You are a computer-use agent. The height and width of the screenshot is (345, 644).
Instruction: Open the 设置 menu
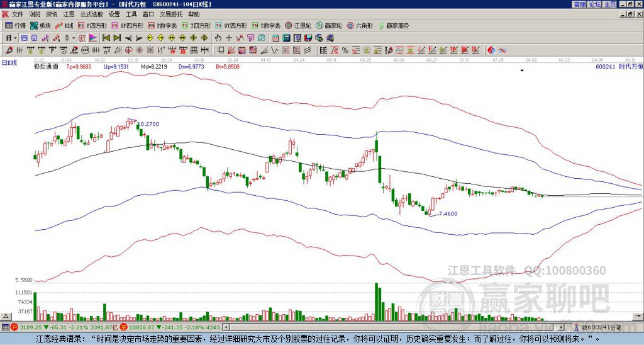[x=114, y=14]
